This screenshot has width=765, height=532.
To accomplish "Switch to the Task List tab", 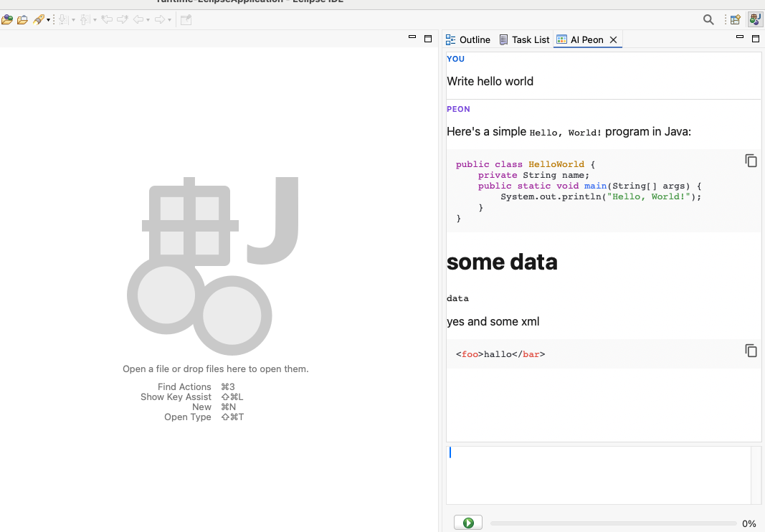I will coord(524,39).
